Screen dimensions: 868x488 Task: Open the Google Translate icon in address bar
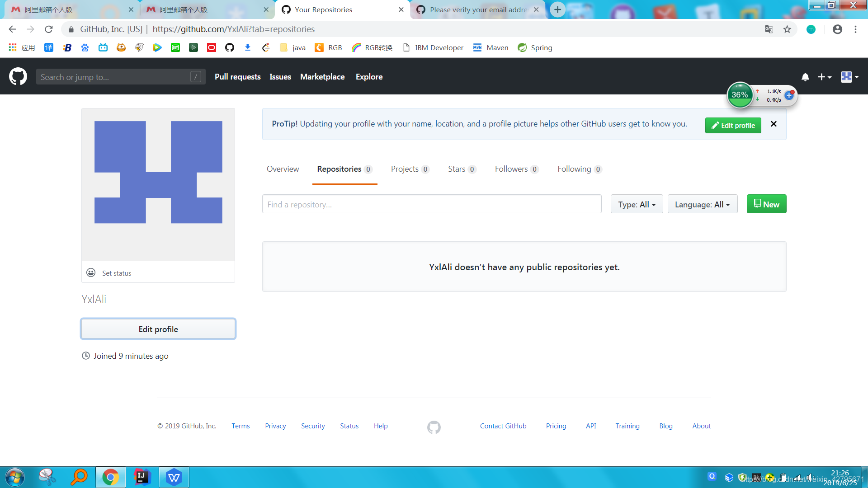[x=769, y=29]
